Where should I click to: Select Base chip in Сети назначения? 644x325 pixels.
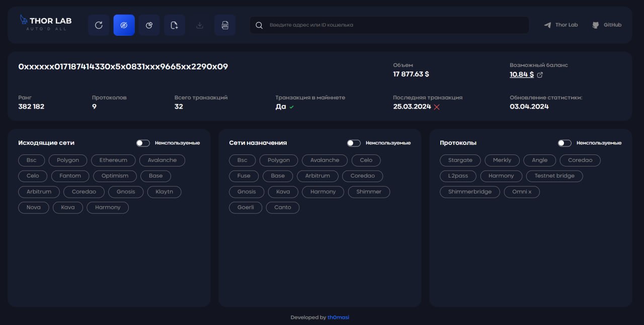pos(278,176)
